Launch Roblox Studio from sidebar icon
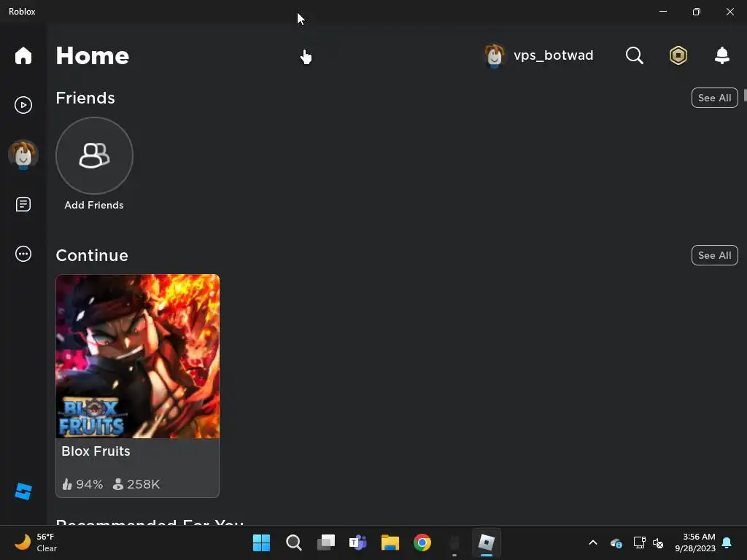Image resolution: width=747 pixels, height=560 pixels. [x=23, y=491]
